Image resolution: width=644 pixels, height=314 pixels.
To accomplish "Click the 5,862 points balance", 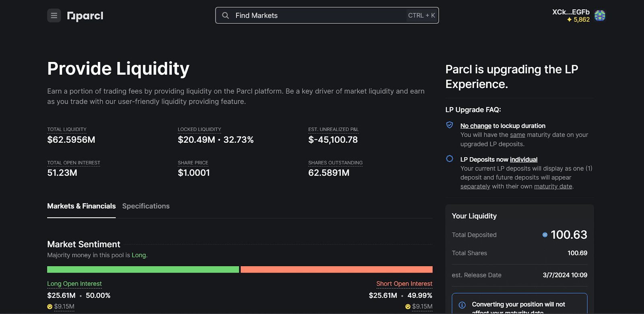I will click(582, 19).
